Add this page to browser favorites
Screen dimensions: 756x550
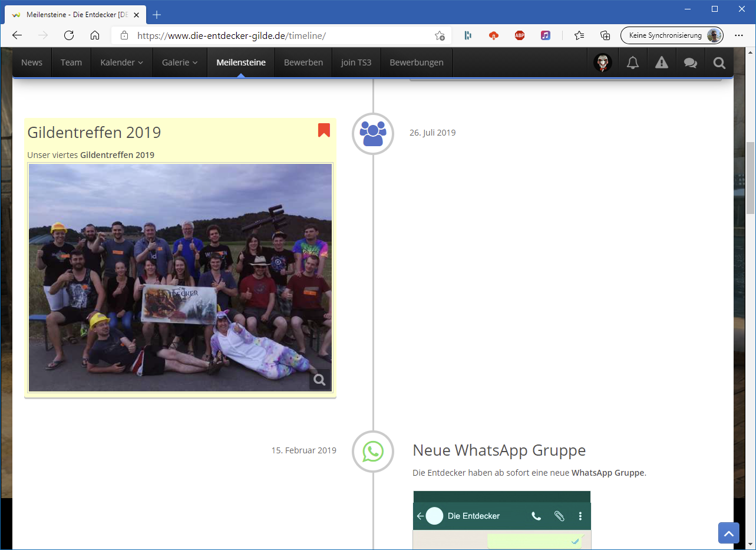440,35
